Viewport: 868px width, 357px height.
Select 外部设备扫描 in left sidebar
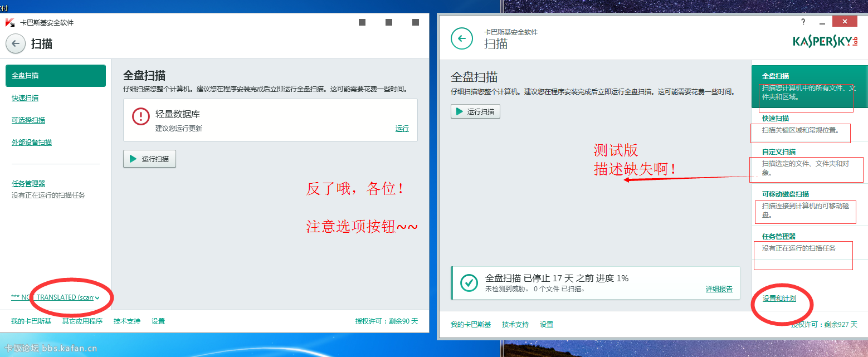click(32, 143)
